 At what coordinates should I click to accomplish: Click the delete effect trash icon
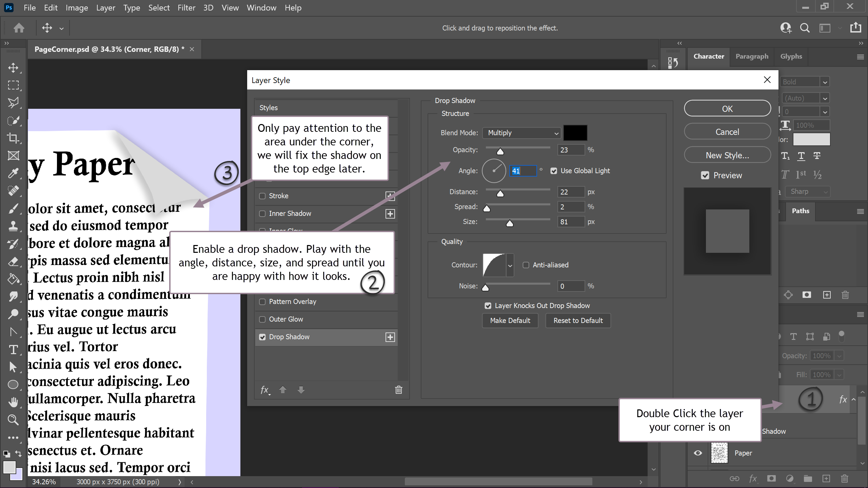click(x=398, y=390)
